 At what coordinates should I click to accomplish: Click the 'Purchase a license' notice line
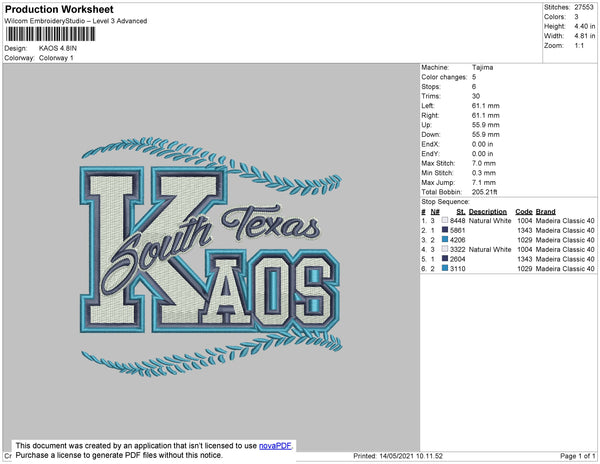tap(119, 455)
